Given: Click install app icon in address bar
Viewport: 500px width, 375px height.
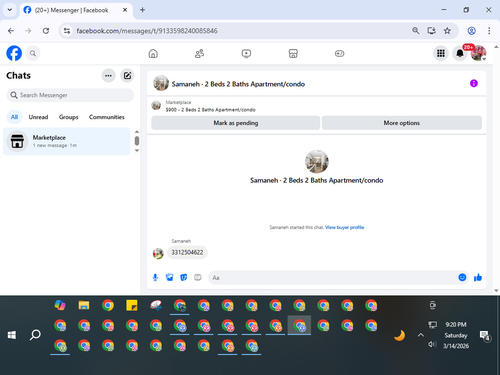Looking at the screenshot, I should pyautogui.click(x=432, y=31).
